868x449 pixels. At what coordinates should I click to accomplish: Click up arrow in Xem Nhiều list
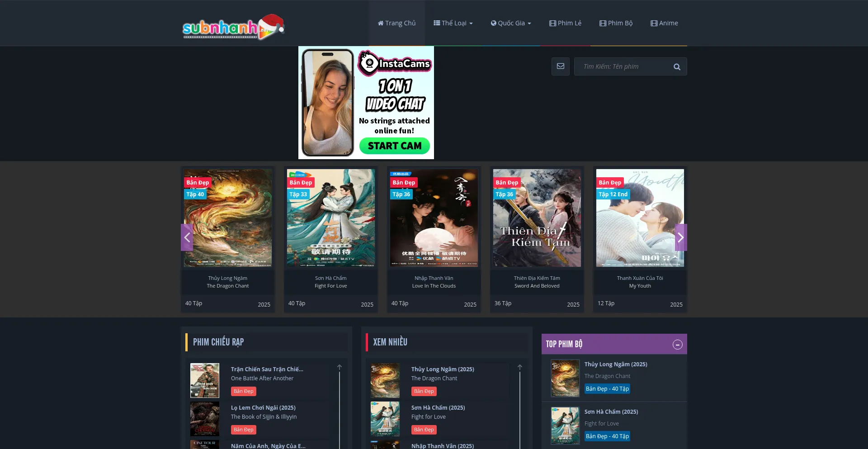tap(520, 367)
